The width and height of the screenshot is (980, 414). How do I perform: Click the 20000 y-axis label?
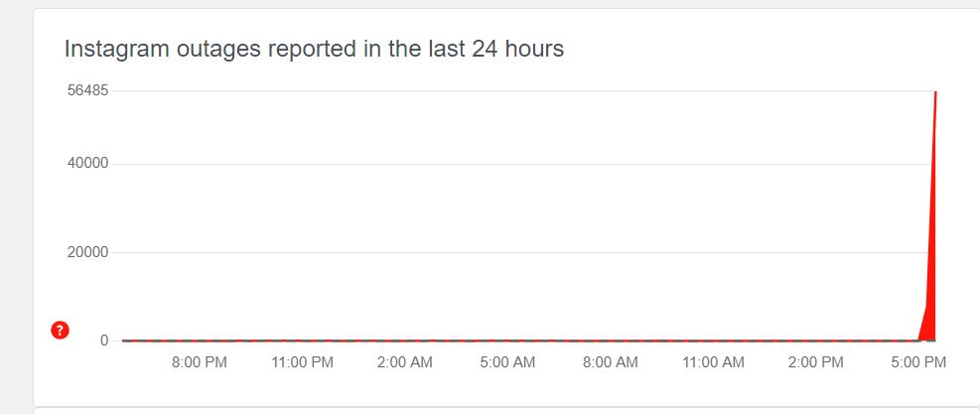87,252
